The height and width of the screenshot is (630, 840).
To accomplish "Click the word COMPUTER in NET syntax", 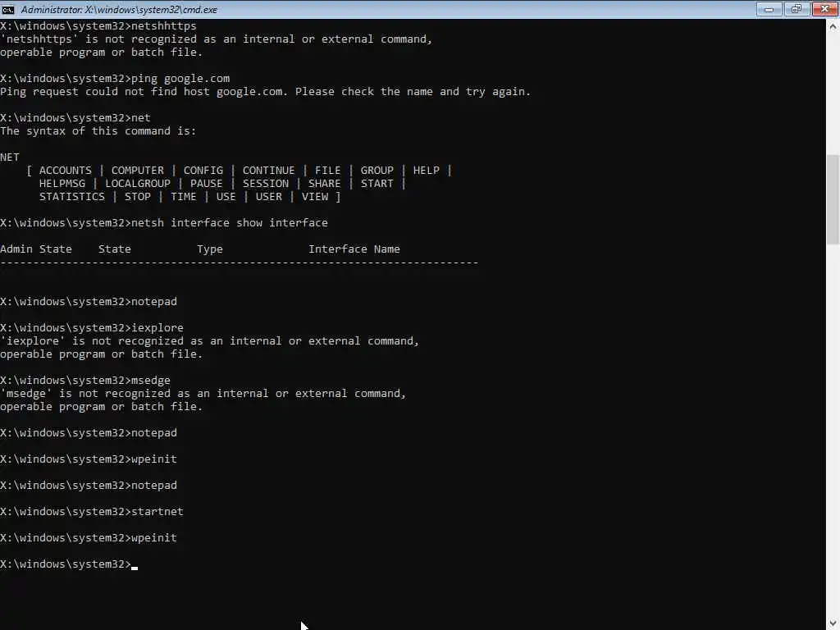I will [x=138, y=171].
